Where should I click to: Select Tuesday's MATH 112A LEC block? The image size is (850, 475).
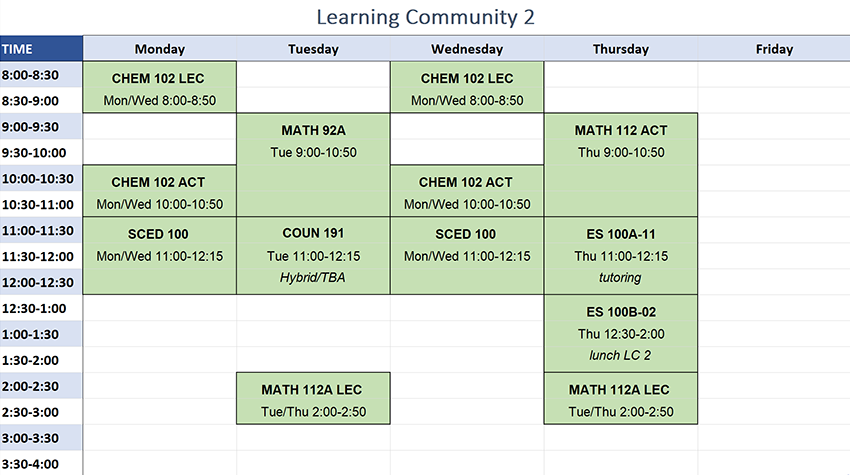[x=313, y=399]
